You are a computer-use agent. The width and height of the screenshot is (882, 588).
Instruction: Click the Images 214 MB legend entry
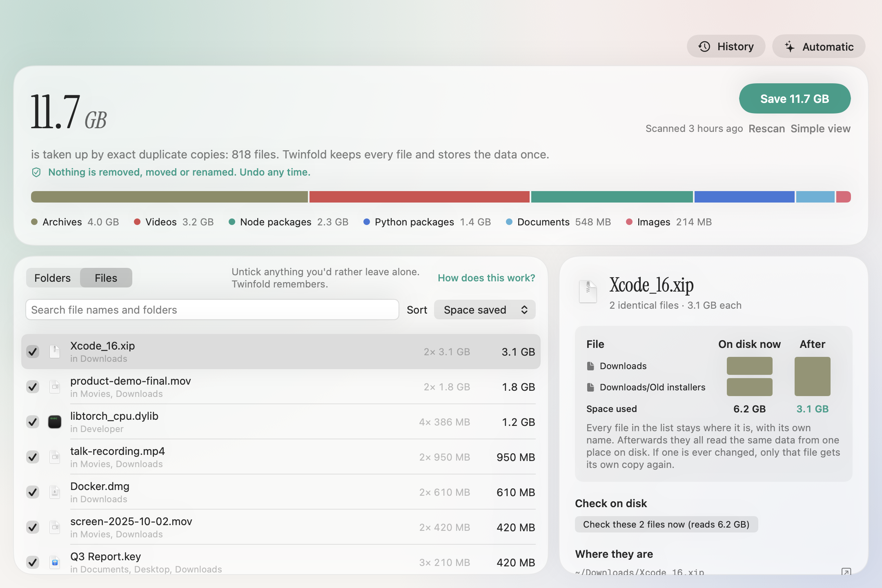[x=669, y=222]
